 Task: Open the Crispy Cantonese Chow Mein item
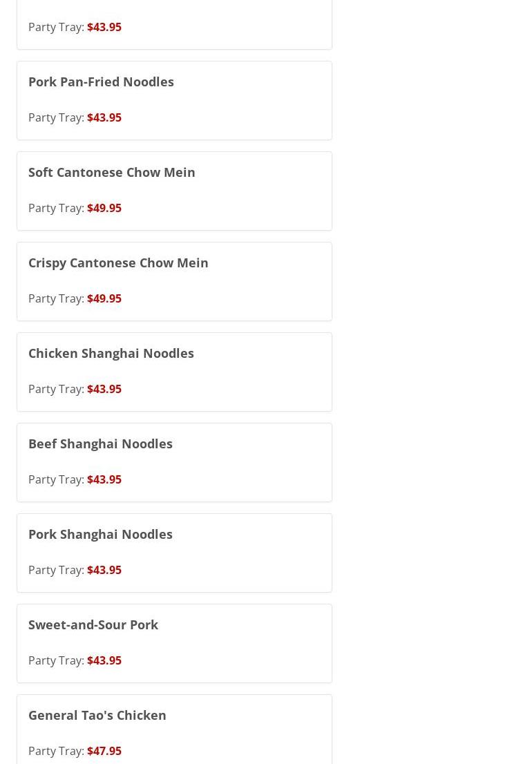pyautogui.click(x=118, y=262)
